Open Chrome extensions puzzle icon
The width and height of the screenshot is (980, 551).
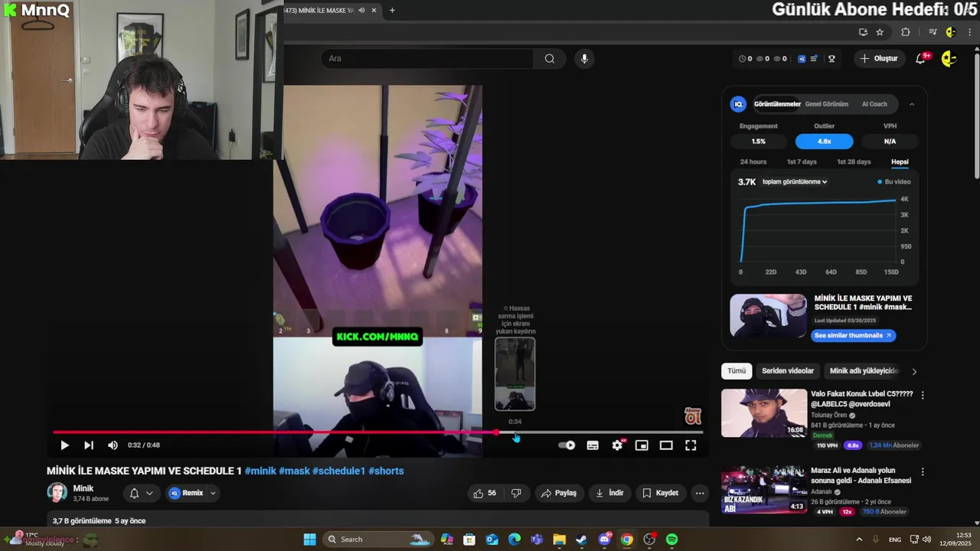(906, 32)
